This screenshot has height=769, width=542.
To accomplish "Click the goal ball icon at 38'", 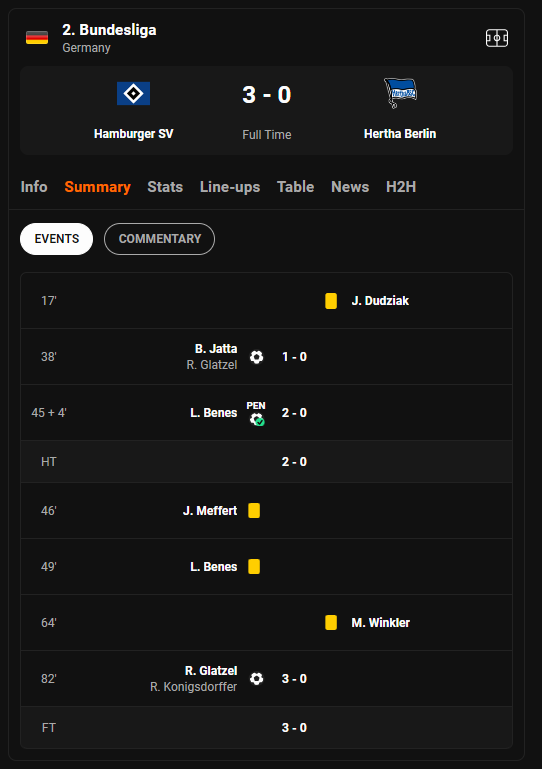I will (257, 357).
